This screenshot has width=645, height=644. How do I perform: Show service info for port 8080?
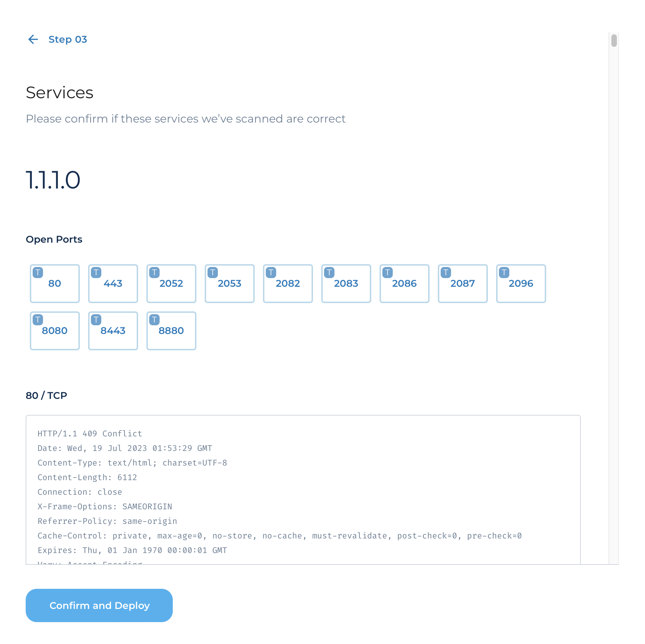click(x=55, y=331)
